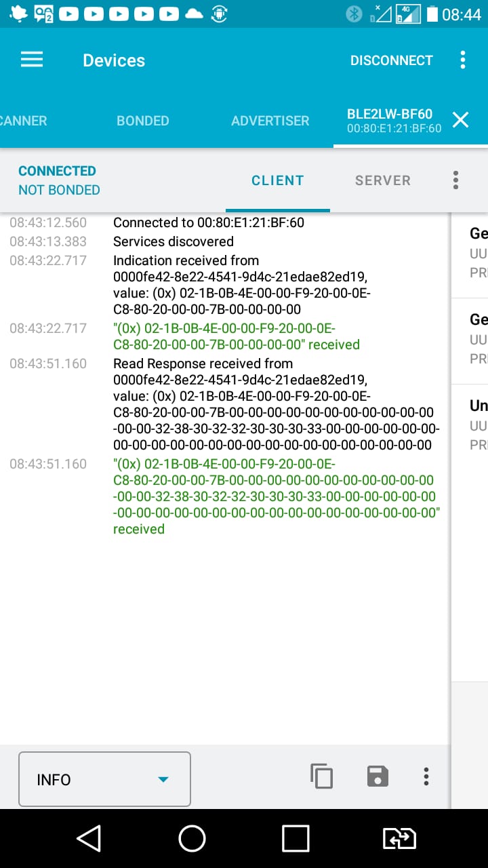Close the BLE2LW-BF60 device tab

(460, 120)
